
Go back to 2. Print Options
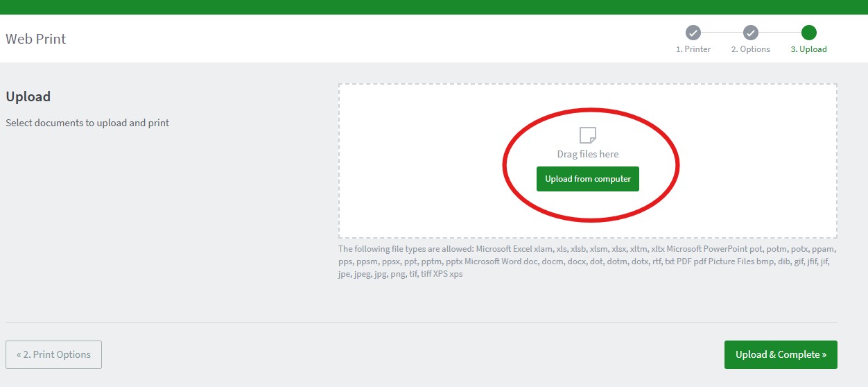(x=54, y=354)
